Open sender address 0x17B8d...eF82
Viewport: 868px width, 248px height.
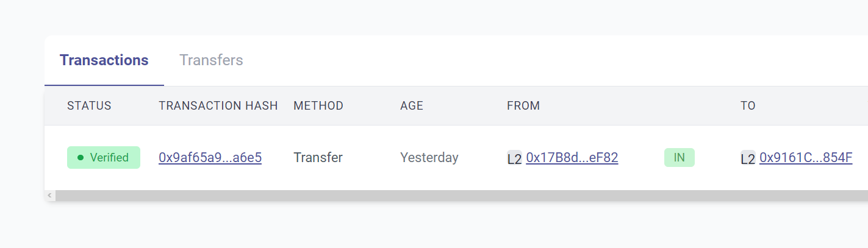tap(572, 158)
